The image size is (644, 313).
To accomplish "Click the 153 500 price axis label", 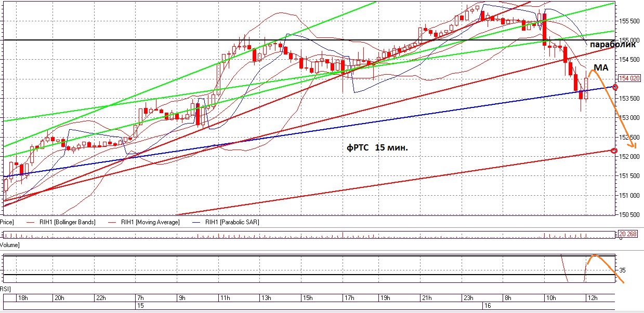I will (x=628, y=99).
